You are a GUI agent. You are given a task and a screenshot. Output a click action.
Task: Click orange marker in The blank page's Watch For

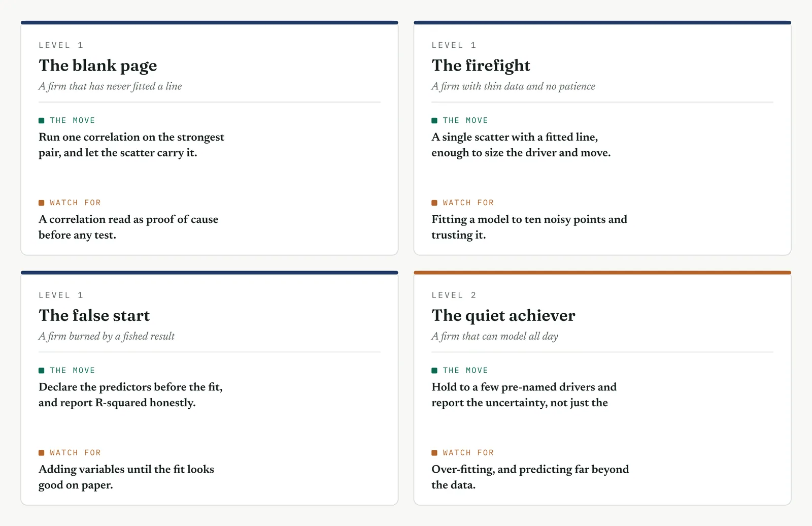(42, 203)
